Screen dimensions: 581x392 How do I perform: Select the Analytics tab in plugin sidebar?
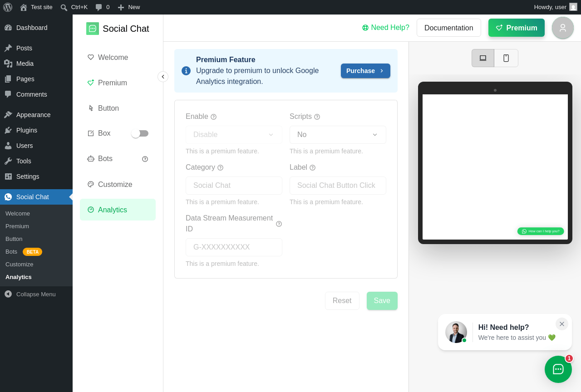[118, 210]
